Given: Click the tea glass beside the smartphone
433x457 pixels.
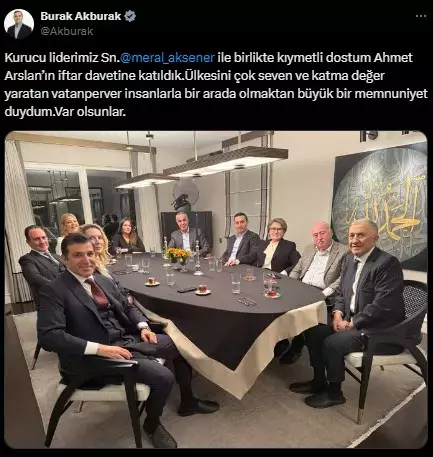Looking at the screenshot, I should [x=203, y=289].
